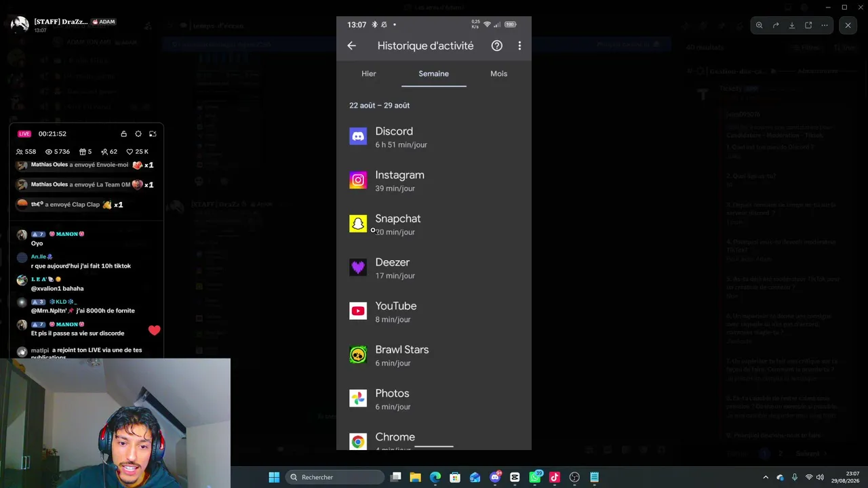
Task: Zoom in on the image preview
Action: [x=759, y=25]
